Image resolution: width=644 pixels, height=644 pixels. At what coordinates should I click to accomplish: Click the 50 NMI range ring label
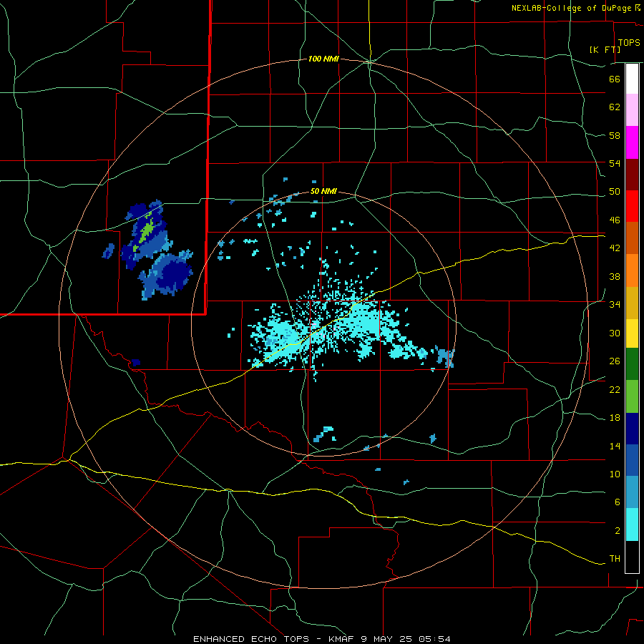tap(323, 191)
